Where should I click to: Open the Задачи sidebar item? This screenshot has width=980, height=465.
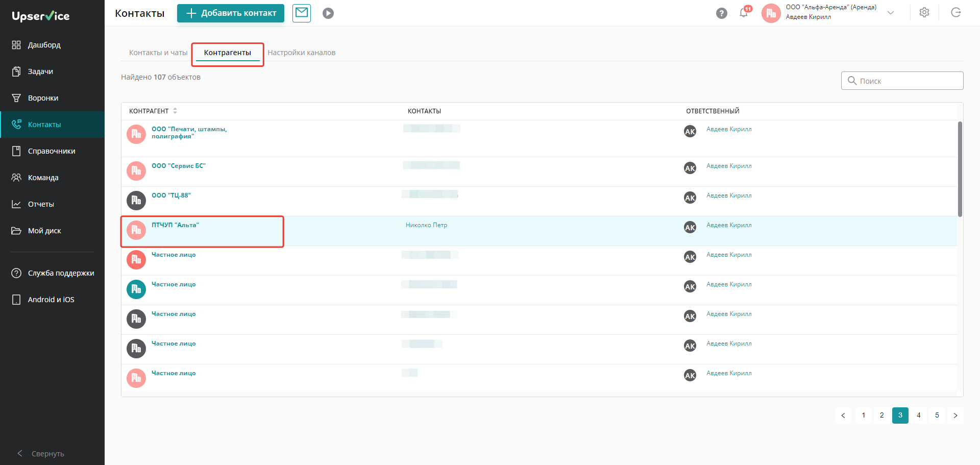(52, 71)
